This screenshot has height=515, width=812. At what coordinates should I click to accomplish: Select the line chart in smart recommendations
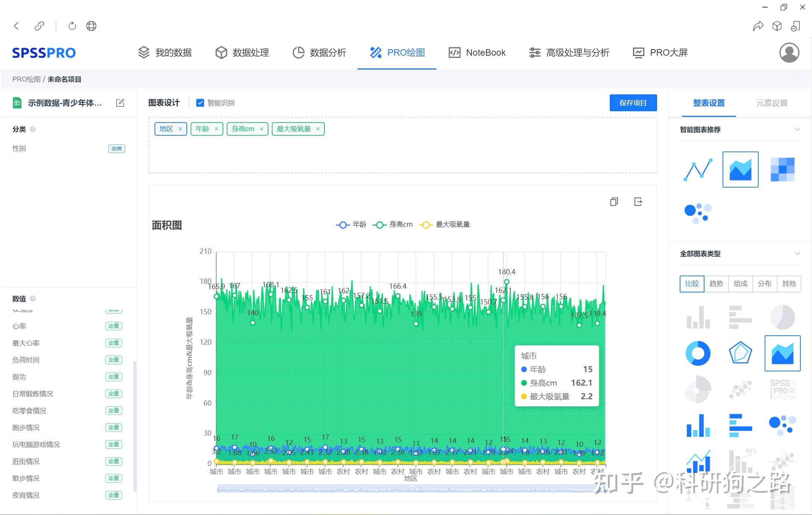tap(697, 170)
